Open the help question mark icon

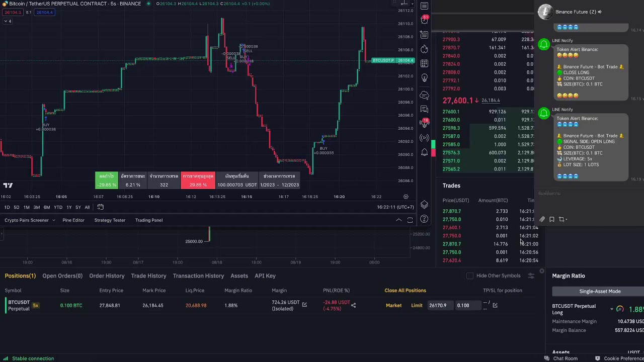click(x=424, y=219)
